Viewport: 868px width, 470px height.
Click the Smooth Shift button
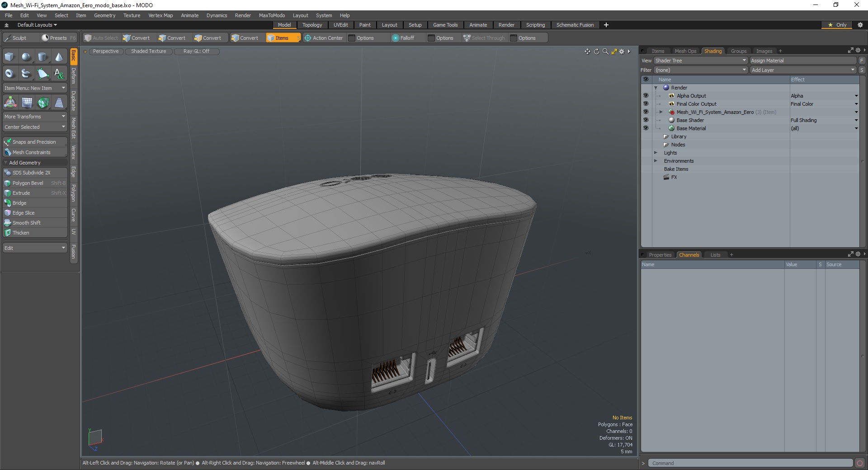point(35,223)
